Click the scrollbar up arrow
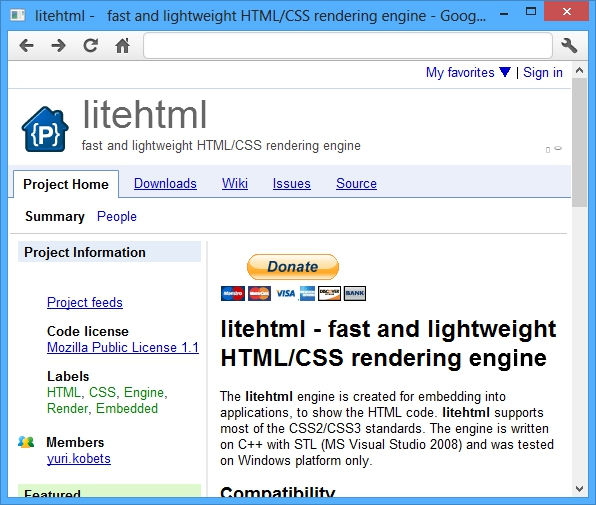 click(x=579, y=71)
